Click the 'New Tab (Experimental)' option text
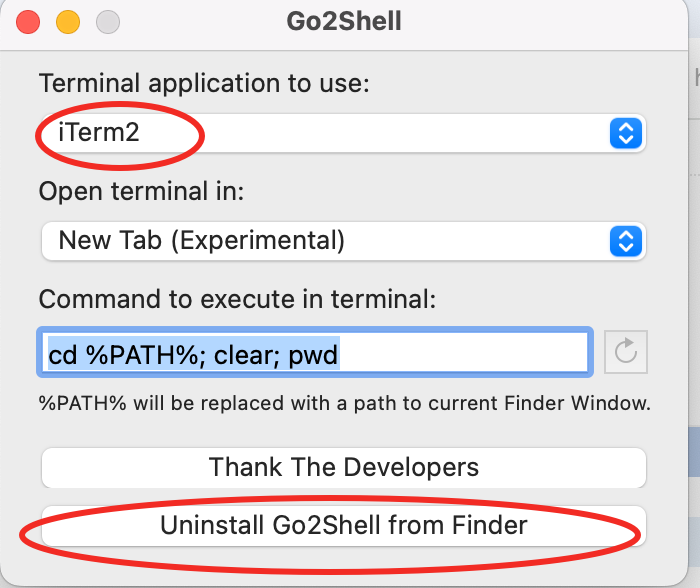 pyautogui.click(x=201, y=240)
